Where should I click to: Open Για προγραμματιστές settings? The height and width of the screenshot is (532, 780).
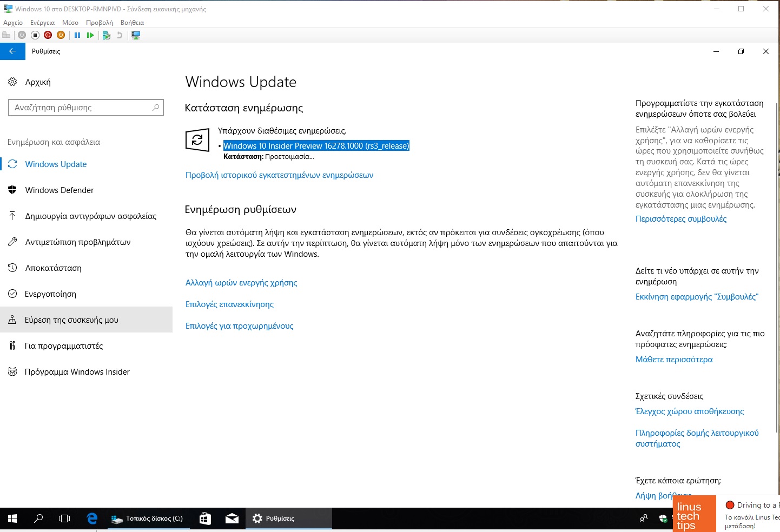(86, 346)
